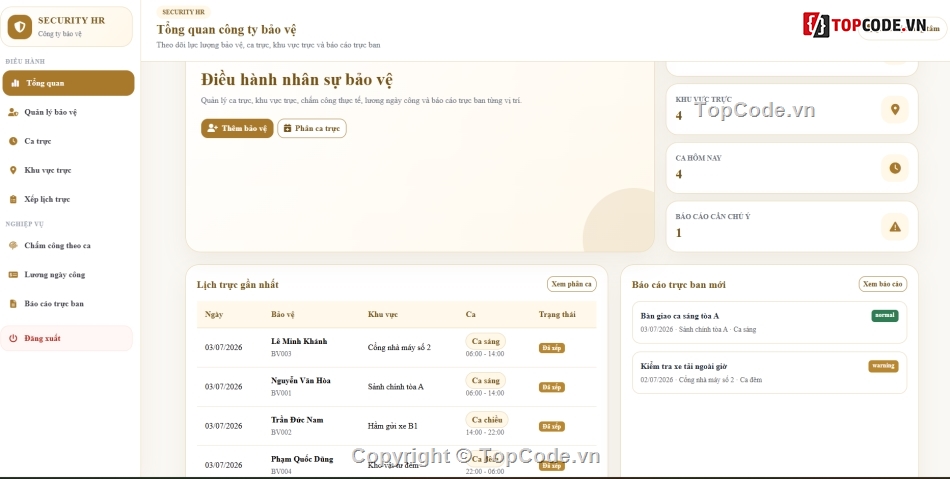Click the Ca chiều shift badge

click(487, 420)
